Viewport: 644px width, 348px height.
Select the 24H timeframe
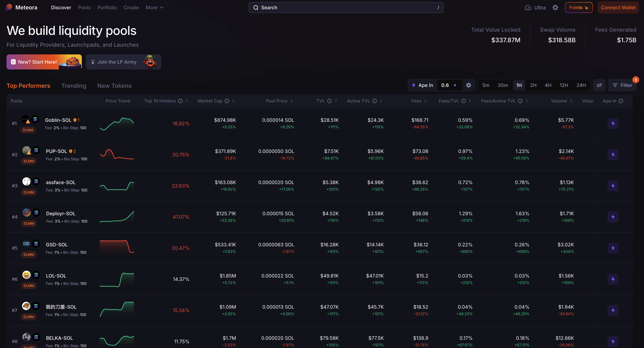point(581,85)
